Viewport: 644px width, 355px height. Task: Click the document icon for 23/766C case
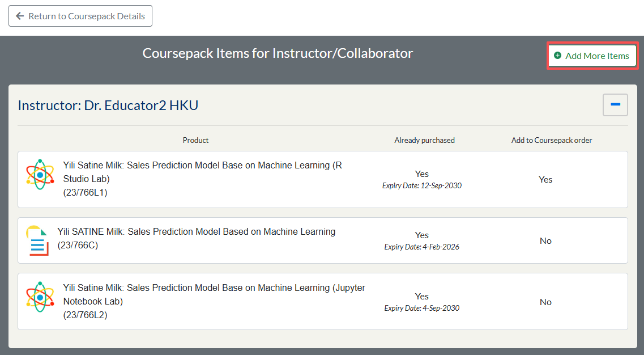37,240
